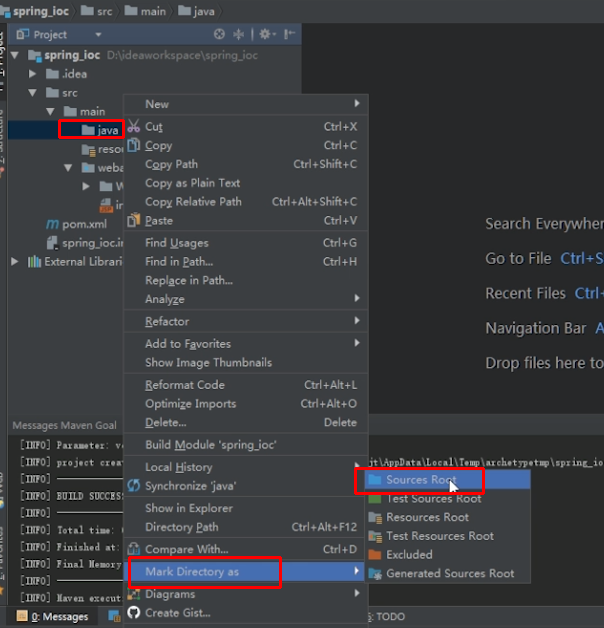The image size is (604, 628).
Task: Click the Cut scissors icon in context menu
Action: coord(134,126)
